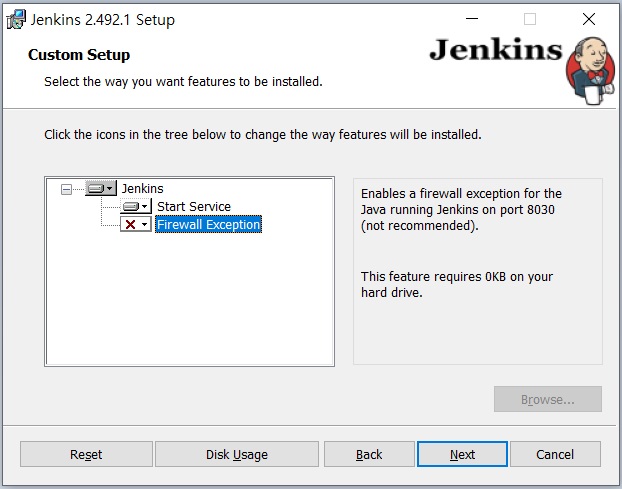The width and height of the screenshot is (622, 489).
Task: Open the Disk Usage dialog
Action: 237,454
